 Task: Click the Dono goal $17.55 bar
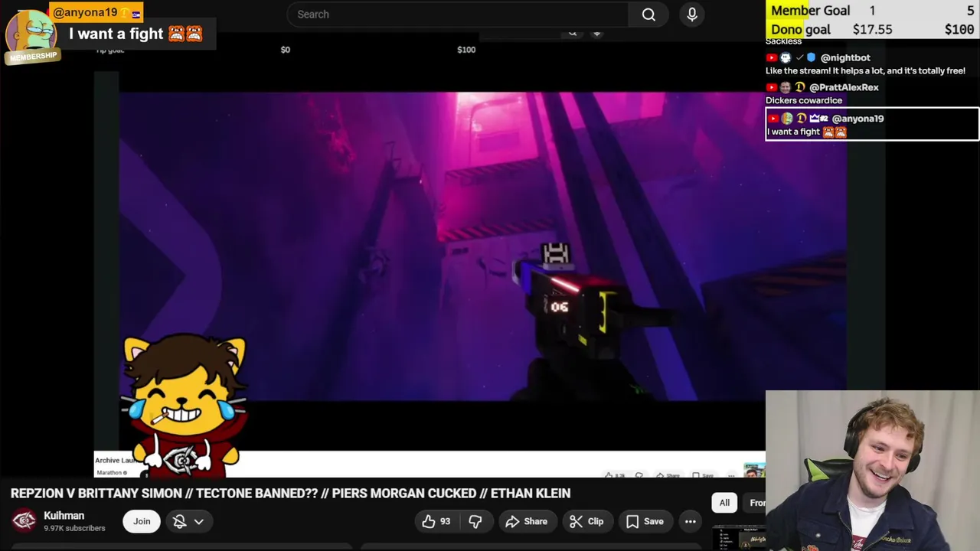(x=872, y=30)
